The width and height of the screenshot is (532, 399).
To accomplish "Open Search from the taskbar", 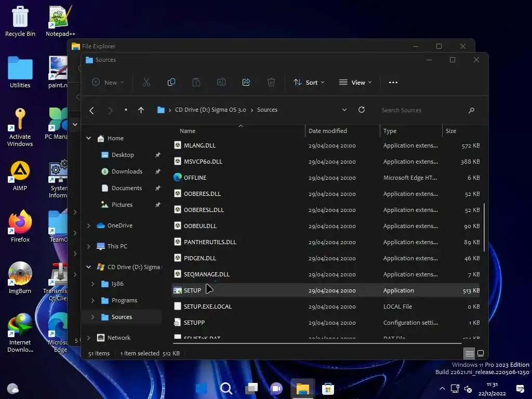I will pos(227,389).
